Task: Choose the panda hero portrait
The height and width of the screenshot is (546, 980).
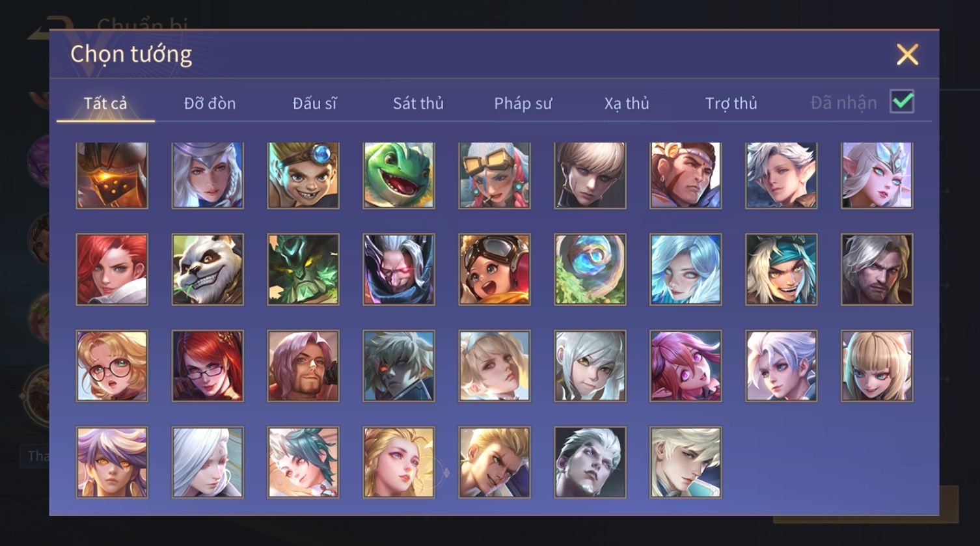Action: coord(208,269)
